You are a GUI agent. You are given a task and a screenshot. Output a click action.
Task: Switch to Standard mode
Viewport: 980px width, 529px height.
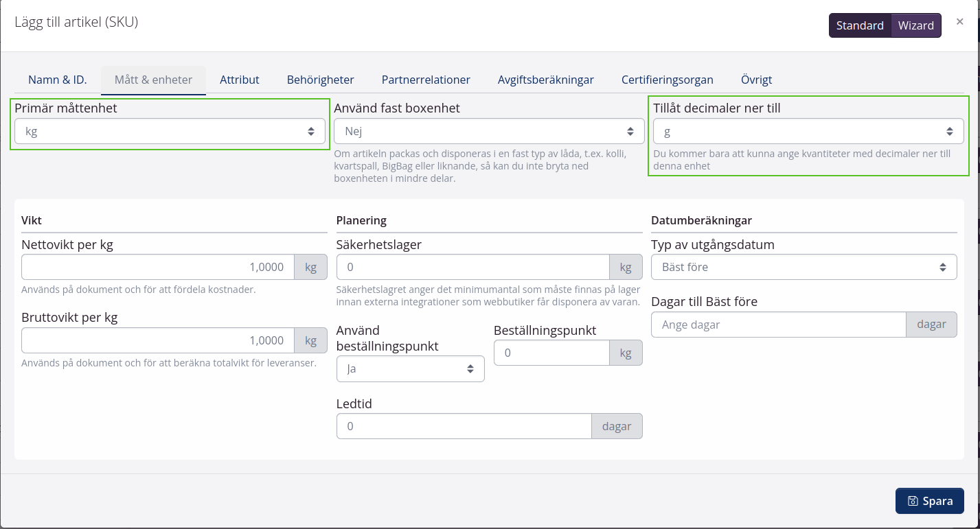coord(860,25)
